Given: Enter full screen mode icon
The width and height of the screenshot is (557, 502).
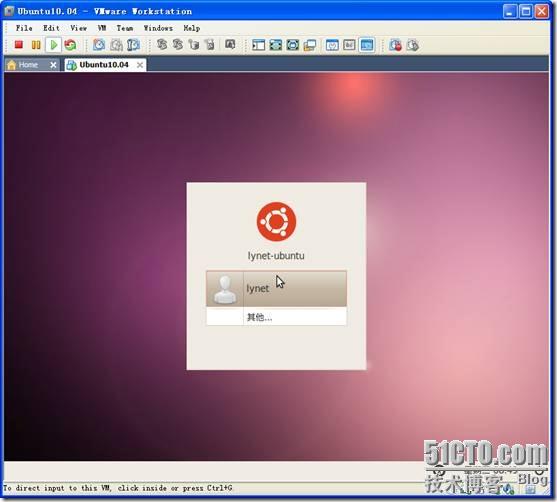Looking at the screenshot, I should coord(293,45).
